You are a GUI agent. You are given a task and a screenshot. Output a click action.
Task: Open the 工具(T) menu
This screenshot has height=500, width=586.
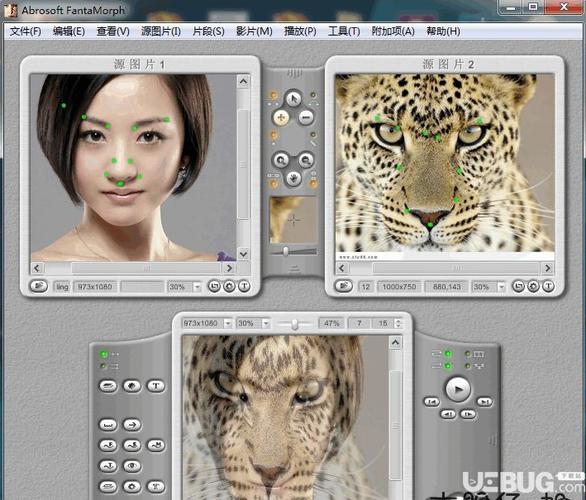344,31
